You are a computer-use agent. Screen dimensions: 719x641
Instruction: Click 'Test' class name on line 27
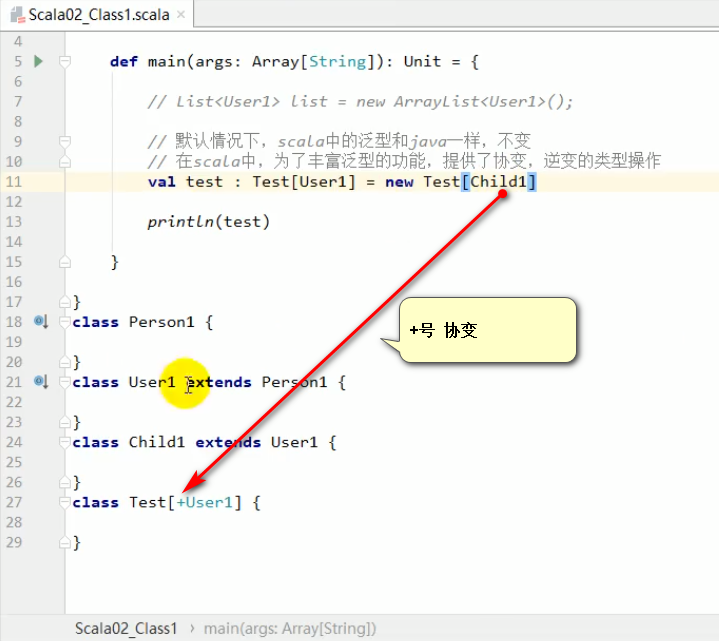(148, 502)
